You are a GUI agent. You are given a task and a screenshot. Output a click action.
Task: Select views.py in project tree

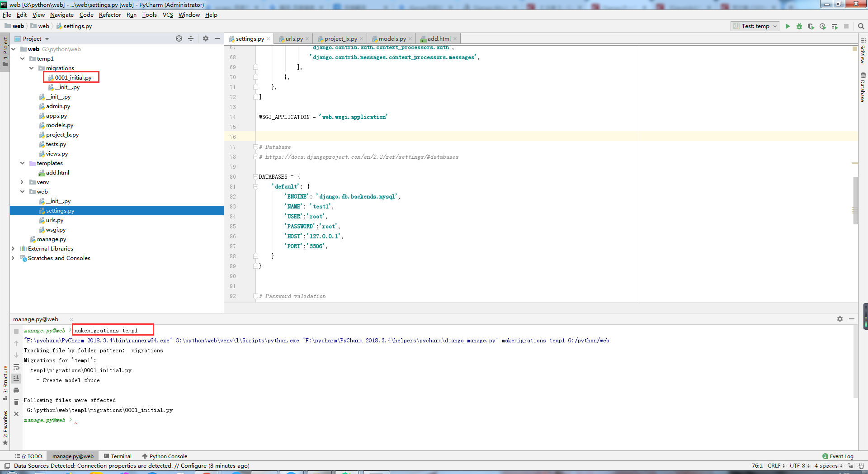(57, 154)
